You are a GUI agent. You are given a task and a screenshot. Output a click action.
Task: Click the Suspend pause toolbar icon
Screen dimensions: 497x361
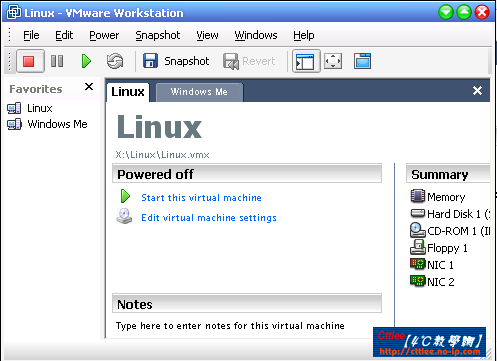point(57,61)
